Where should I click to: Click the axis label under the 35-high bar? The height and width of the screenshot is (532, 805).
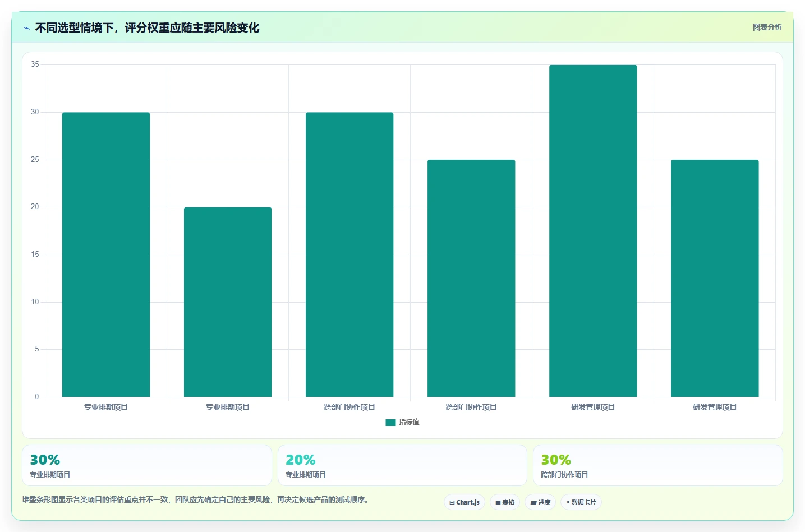tap(593, 407)
